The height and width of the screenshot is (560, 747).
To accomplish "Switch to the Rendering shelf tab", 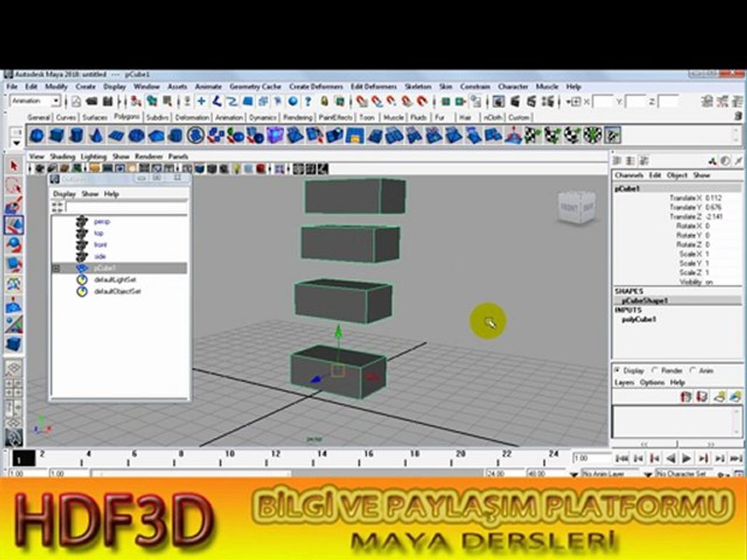I will (x=298, y=117).
